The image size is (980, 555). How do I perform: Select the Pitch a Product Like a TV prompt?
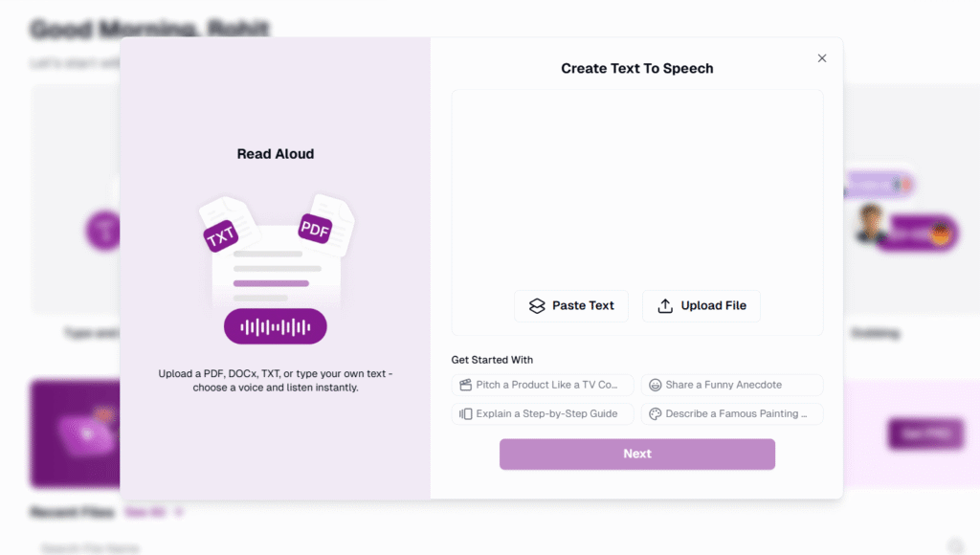[543, 385]
